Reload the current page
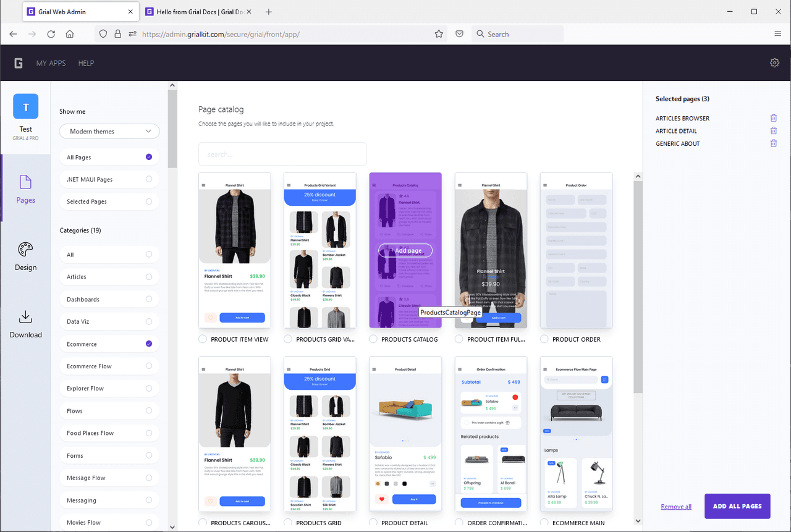This screenshot has height=532, width=791. point(51,34)
